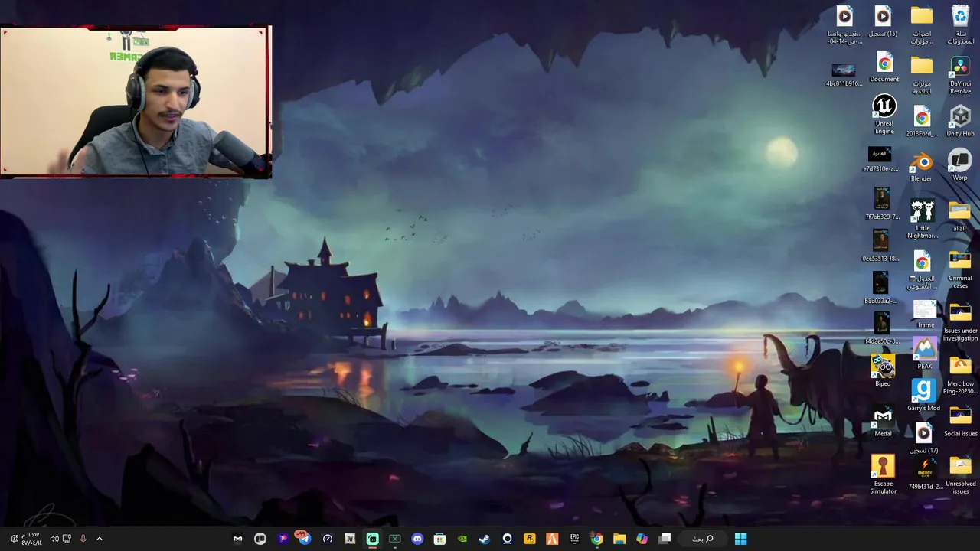Open Steam from the taskbar
The height and width of the screenshot is (551, 980).
484,539
